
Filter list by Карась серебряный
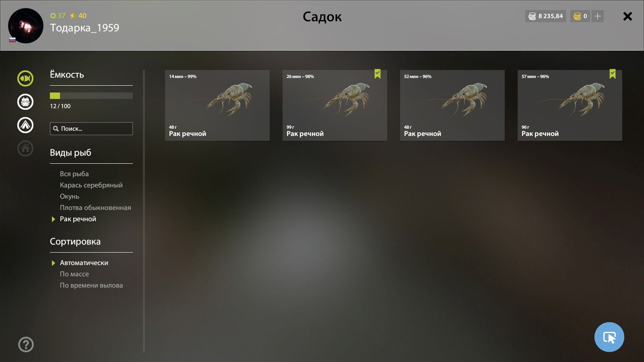pyautogui.click(x=91, y=185)
